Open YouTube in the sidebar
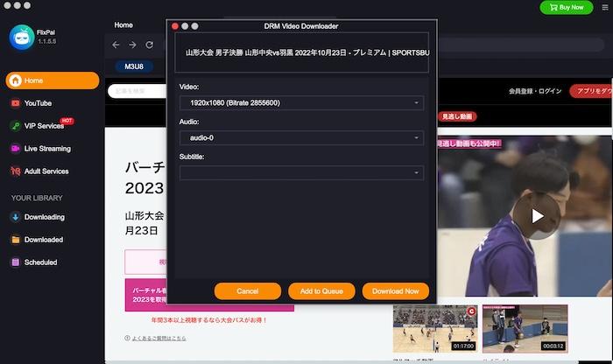The height and width of the screenshot is (364, 613). [38, 103]
